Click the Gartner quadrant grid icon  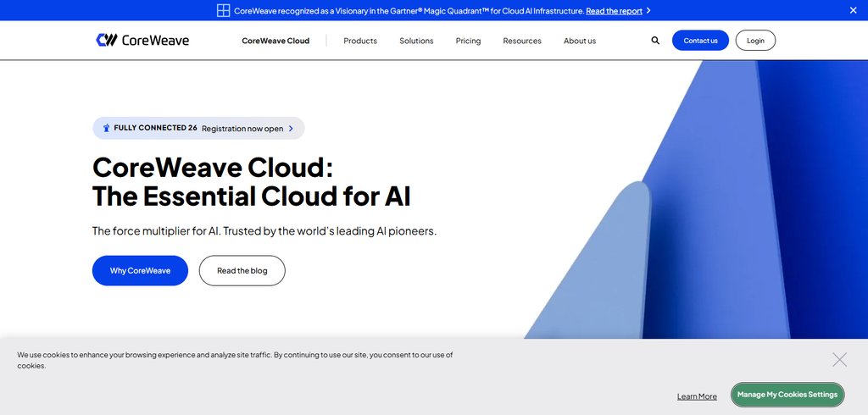(x=223, y=10)
